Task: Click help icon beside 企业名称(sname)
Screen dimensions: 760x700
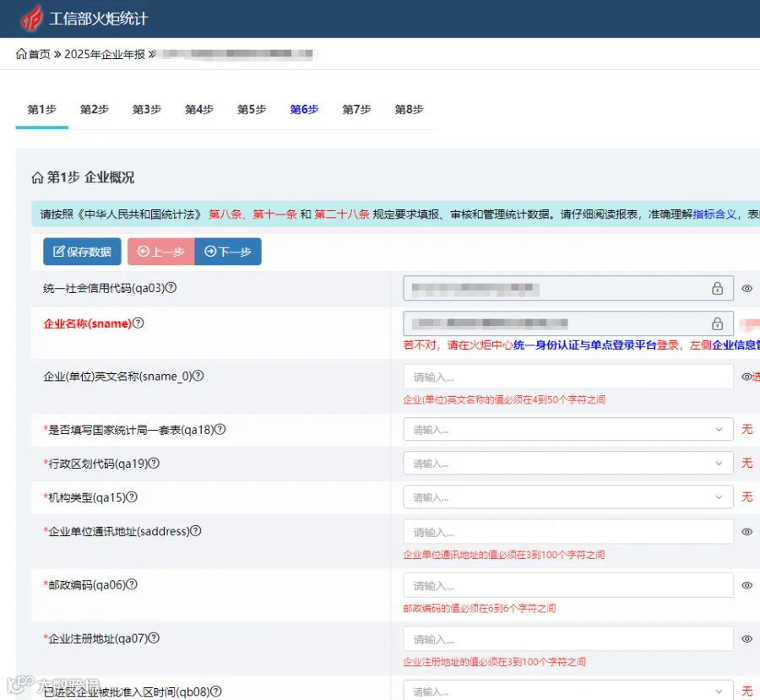Action: 138,323
